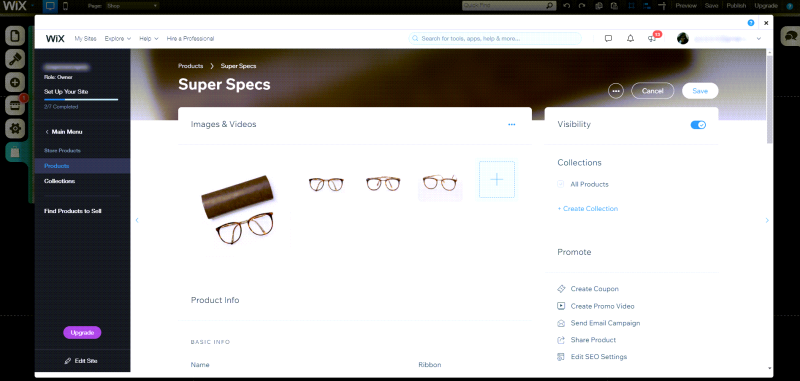Image resolution: width=800 pixels, height=381 pixels.
Task: Go back to Main Menu
Action: (x=64, y=132)
